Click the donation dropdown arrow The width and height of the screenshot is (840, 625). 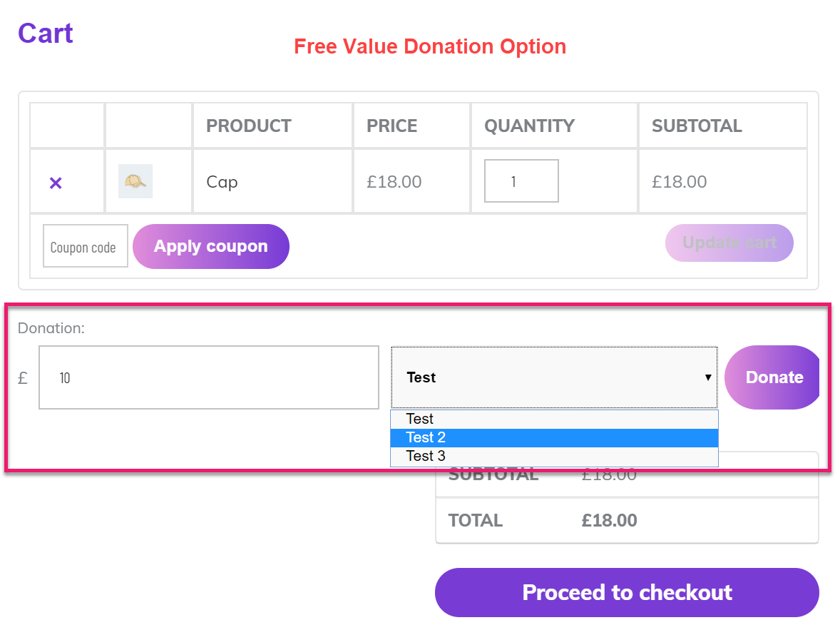pos(707,377)
